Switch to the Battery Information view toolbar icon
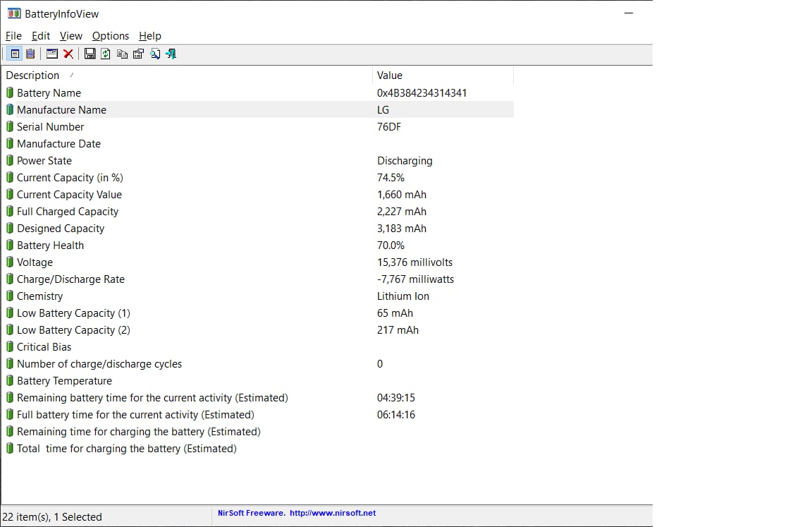Image resolution: width=812 pixels, height=527 pixels. [15, 54]
